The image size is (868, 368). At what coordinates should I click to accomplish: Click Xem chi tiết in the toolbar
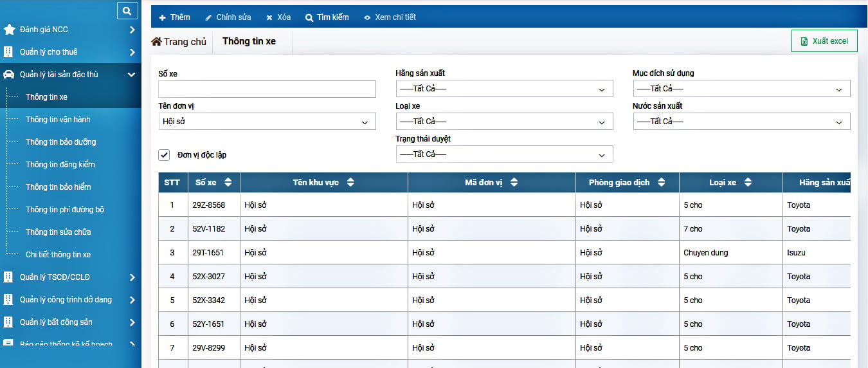390,17
